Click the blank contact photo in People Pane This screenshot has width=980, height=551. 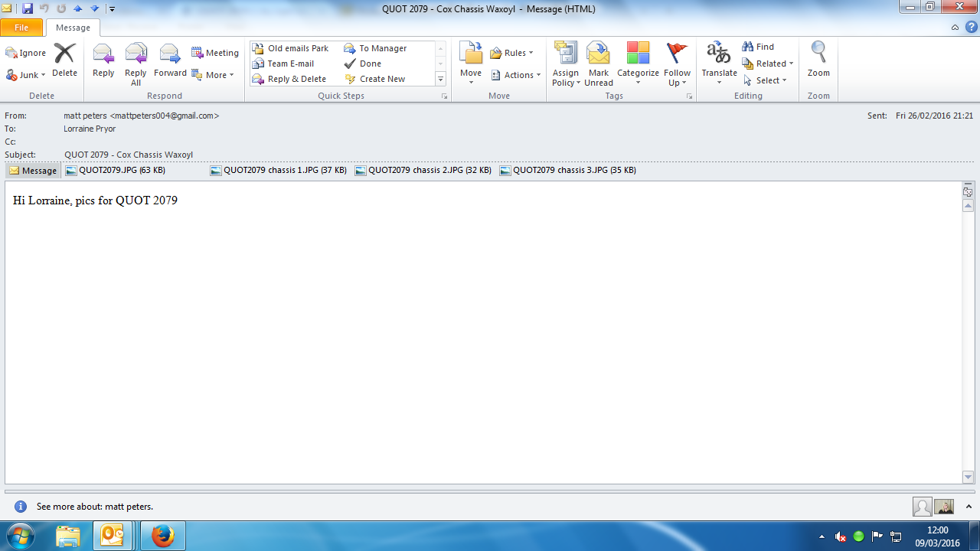point(923,507)
